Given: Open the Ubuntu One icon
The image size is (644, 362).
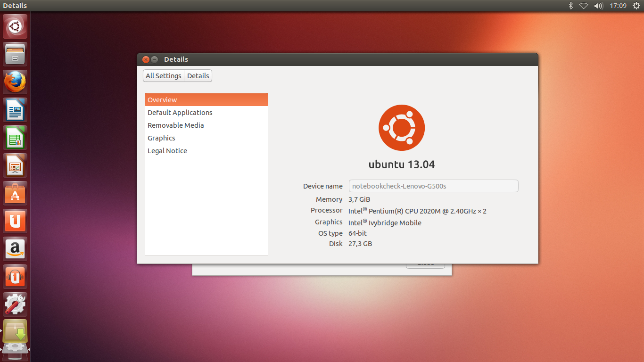Looking at the screenshot, I should [x=15, y=221].
